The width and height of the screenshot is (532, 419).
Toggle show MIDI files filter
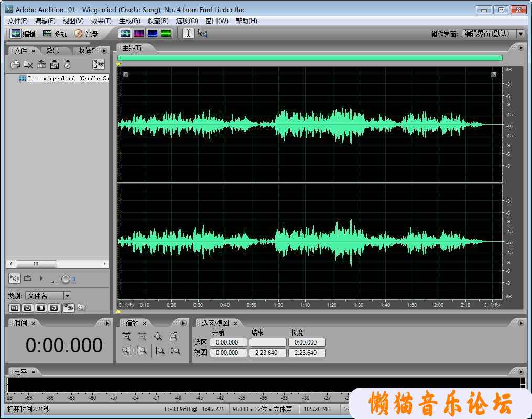(x=54, y=308)
